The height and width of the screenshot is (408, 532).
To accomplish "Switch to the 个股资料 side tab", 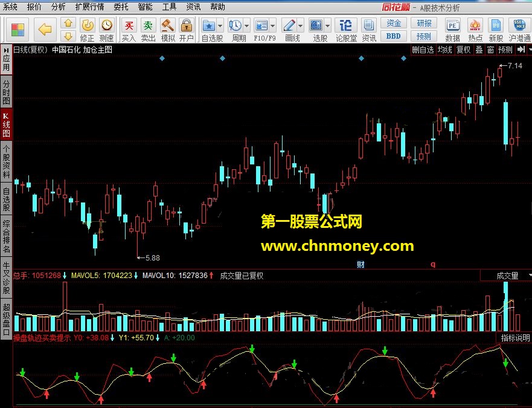I will pos(6,161).
